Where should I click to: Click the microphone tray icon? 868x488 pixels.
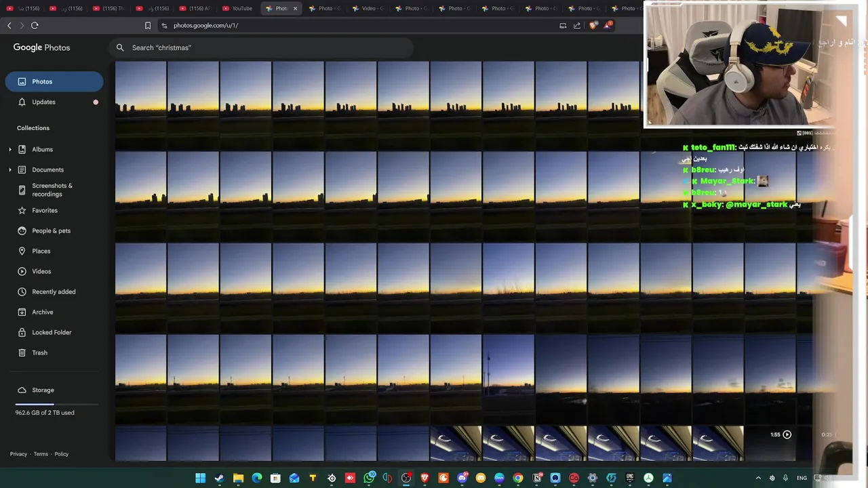pos(785,478)
